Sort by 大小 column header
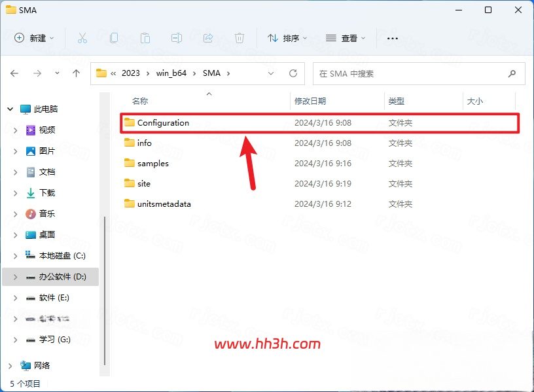This screenshot has height=392, width=534. click(x=474, y=101)
